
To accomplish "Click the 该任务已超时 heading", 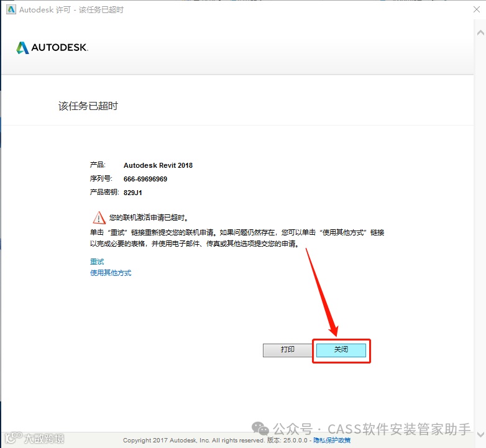I will pyautogui.click(x=88, y=106).
